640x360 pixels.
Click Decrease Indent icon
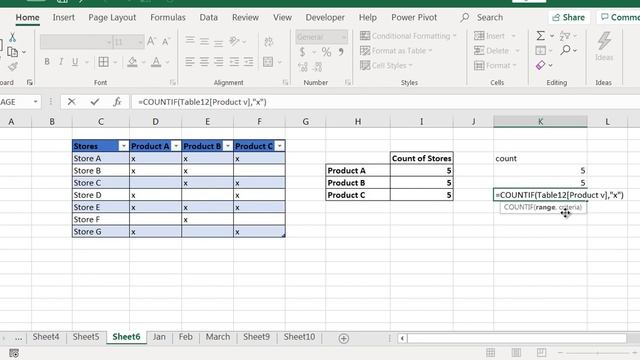click(234, 62)
